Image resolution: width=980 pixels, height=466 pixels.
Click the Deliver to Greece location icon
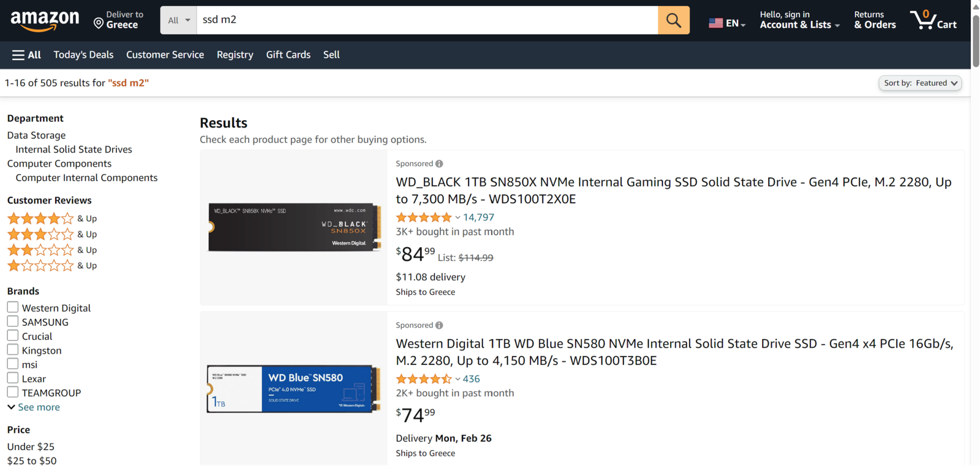[99, 23]
